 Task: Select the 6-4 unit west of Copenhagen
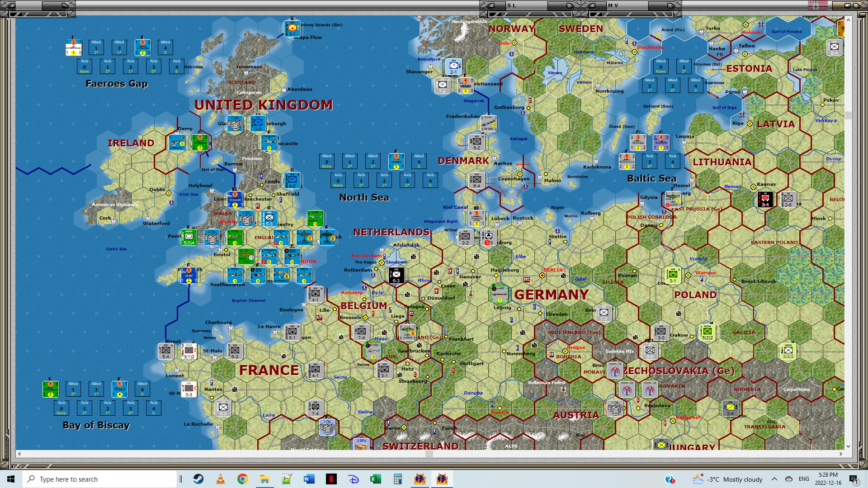(477, 180)
